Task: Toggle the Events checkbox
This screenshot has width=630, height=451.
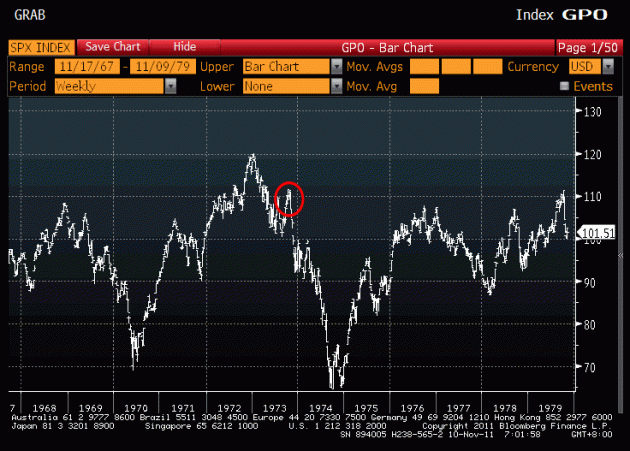Action: (565, 87)
